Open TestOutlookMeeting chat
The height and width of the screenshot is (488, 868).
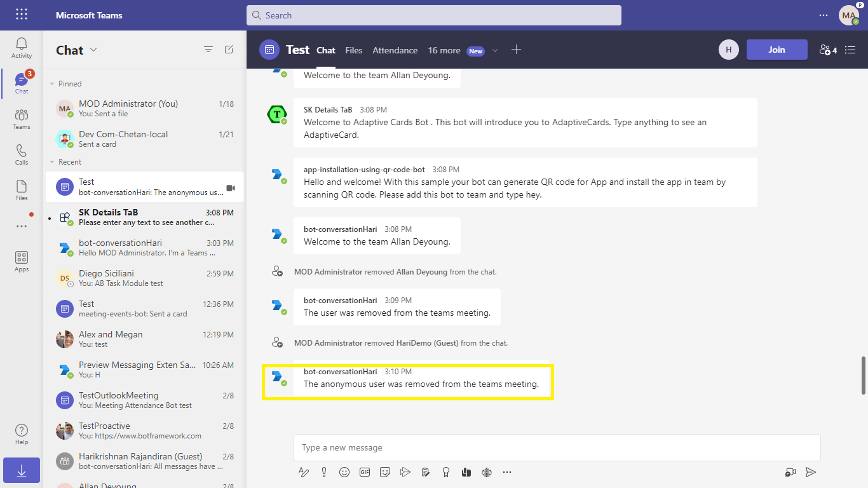(145, 400)
